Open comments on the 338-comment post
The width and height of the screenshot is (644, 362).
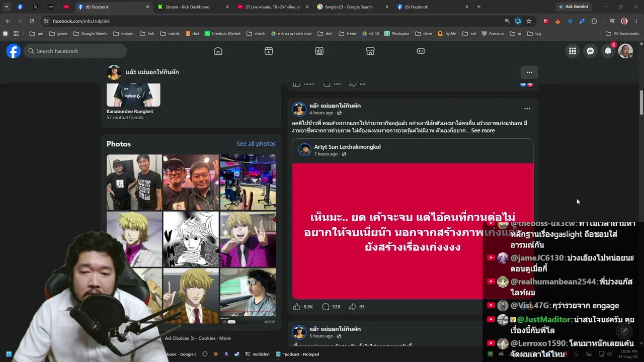point(326,307)
